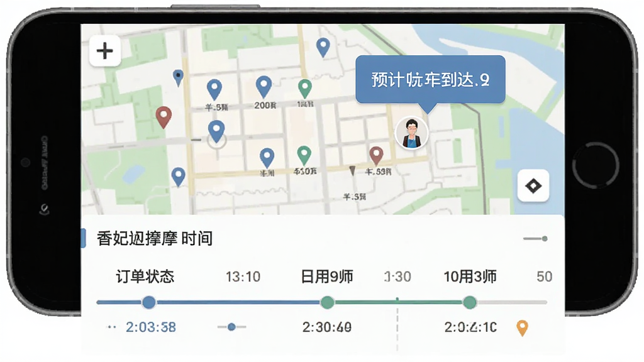This screenshot has height=362, width=644.
Task: Tap the panel title ending with 时间
Action: [x=155, y=238]
